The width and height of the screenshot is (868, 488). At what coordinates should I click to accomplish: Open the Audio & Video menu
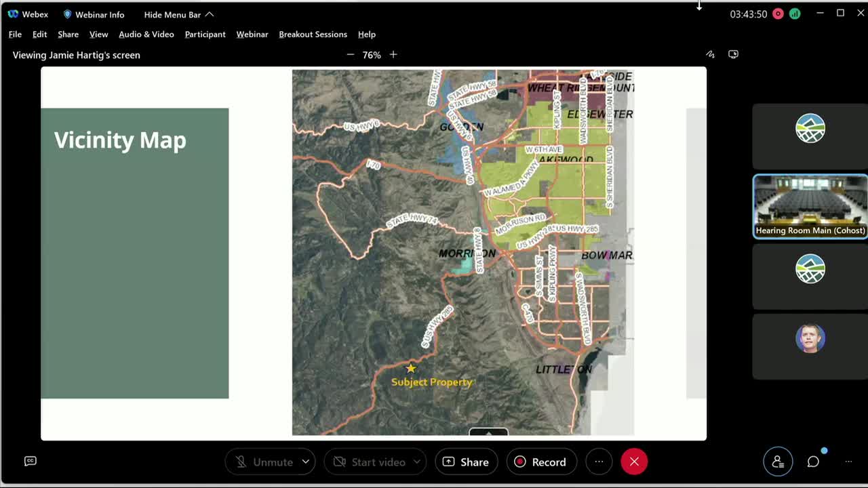146,34
